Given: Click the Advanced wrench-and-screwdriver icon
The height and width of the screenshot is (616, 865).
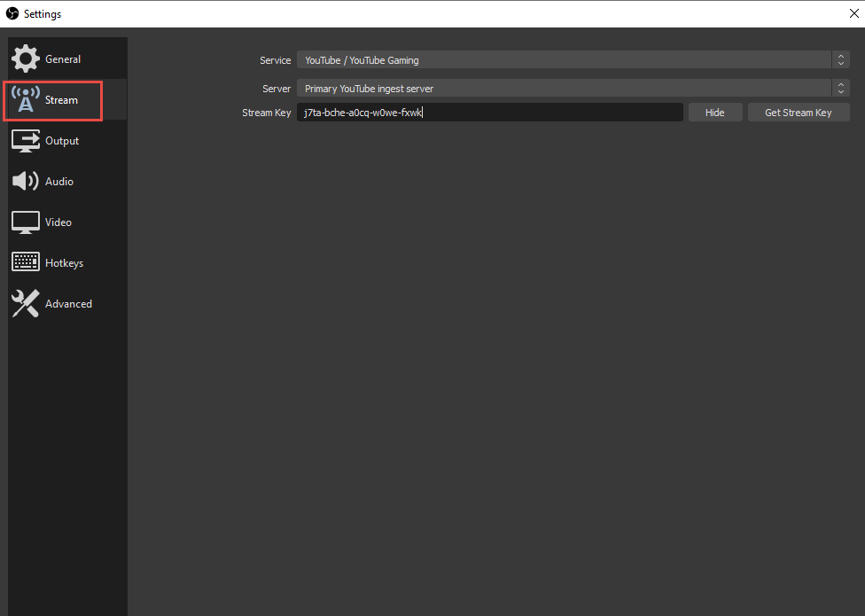Looking at the screenshot, I should click(25, 304).
